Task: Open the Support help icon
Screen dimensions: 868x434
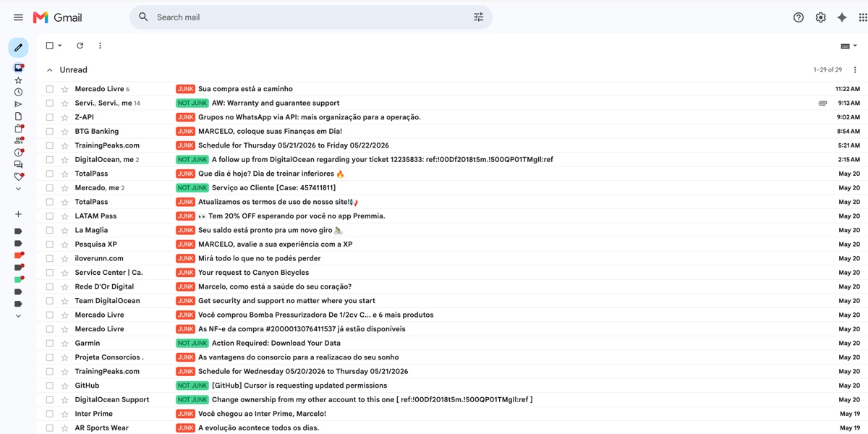Action: click(799, 17)
